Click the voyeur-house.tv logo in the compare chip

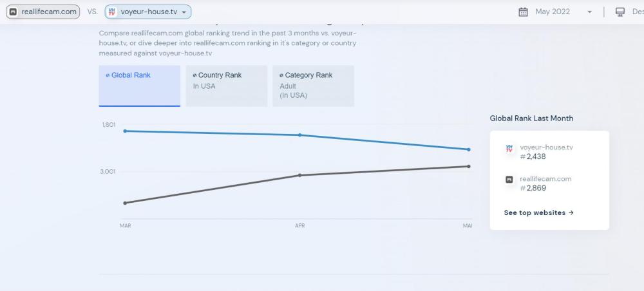(112, 12)
